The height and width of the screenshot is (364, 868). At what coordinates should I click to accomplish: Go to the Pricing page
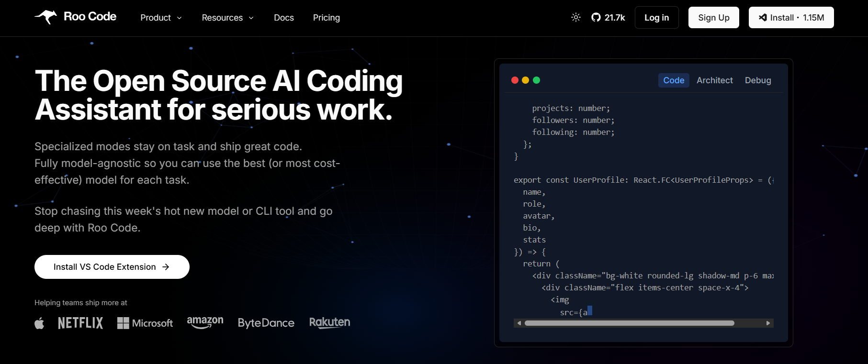(327, 18)
